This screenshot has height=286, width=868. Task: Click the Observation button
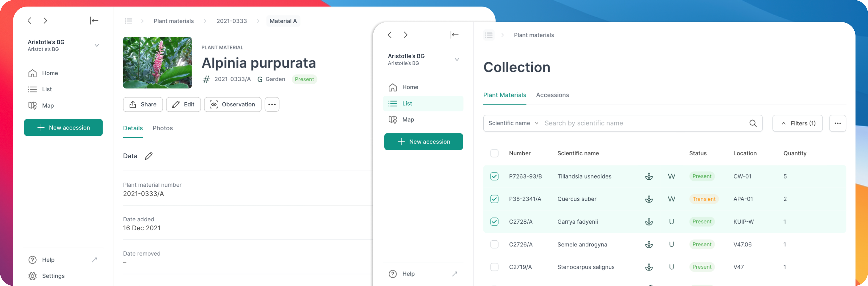click(x=233, y=104)
